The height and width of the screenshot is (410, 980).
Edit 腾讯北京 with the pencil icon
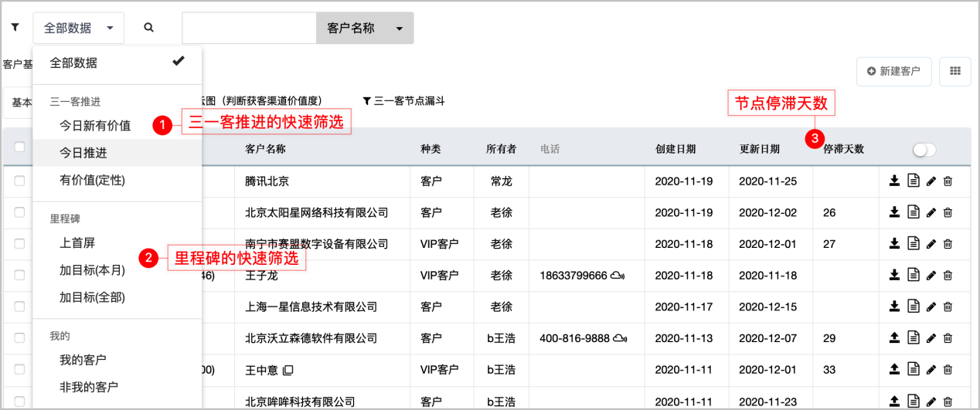931,181
